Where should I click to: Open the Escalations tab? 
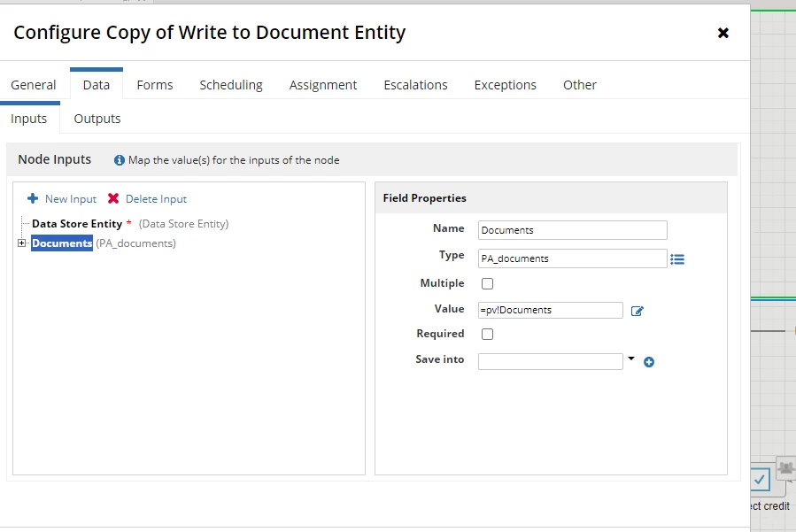click(416, 85)
